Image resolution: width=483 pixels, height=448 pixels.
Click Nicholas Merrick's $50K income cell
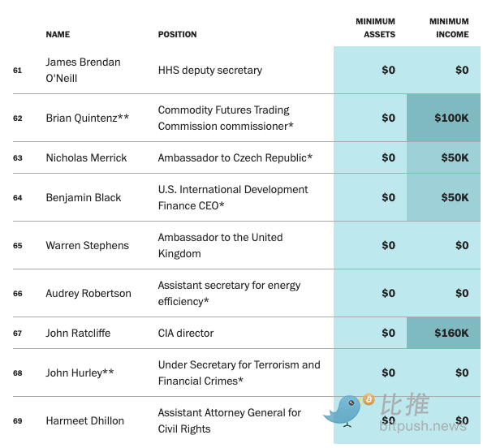click(443, 157)
